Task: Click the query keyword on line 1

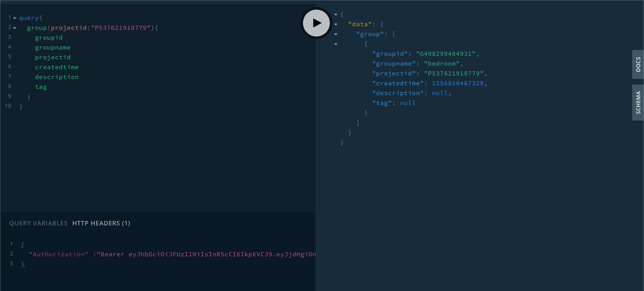Action: point(29,18)
